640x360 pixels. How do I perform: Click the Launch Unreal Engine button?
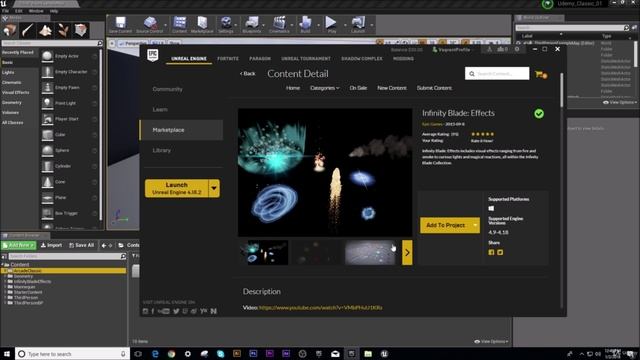point(176,189)
